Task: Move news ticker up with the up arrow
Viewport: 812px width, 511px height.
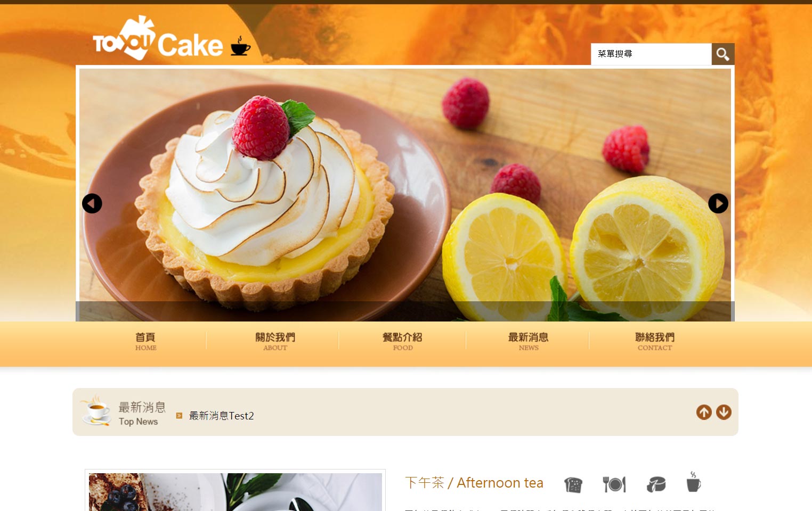Action: point(704,412)
